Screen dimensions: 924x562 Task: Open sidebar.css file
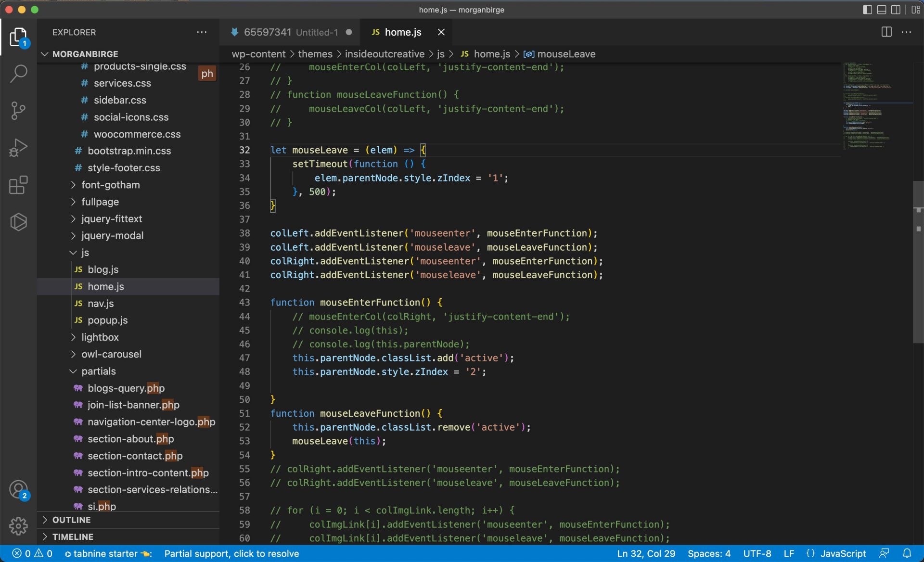[128, 100]
